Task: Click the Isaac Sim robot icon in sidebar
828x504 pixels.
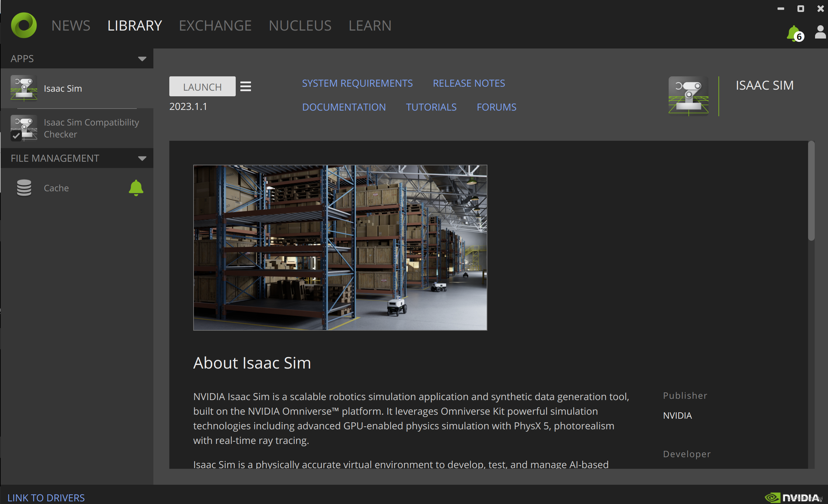Action: (24, 88)
